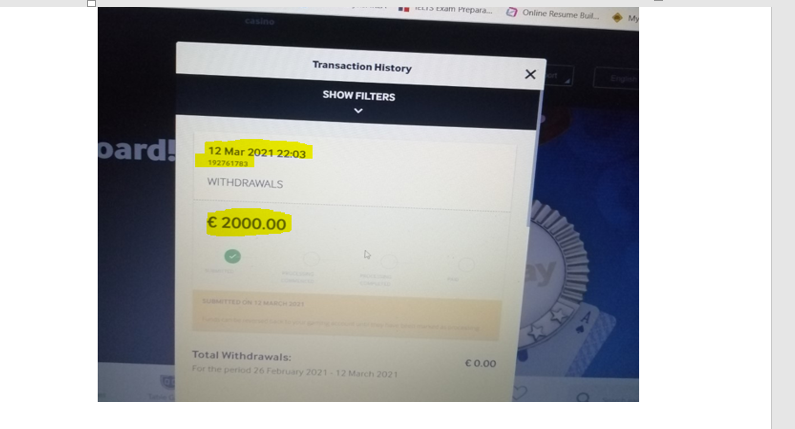
Task: Click the image anchor square handle
Action: tap(91, 4)
